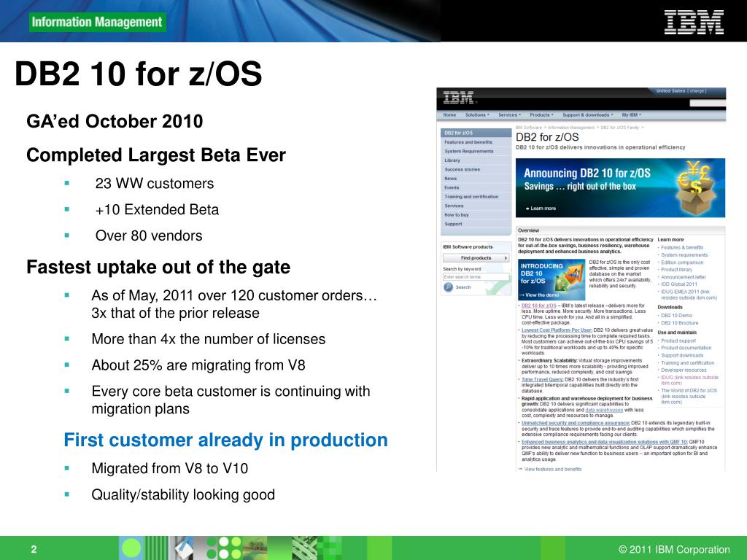Click the About 25% are migrating from V8 bullet

pos(198,365)
